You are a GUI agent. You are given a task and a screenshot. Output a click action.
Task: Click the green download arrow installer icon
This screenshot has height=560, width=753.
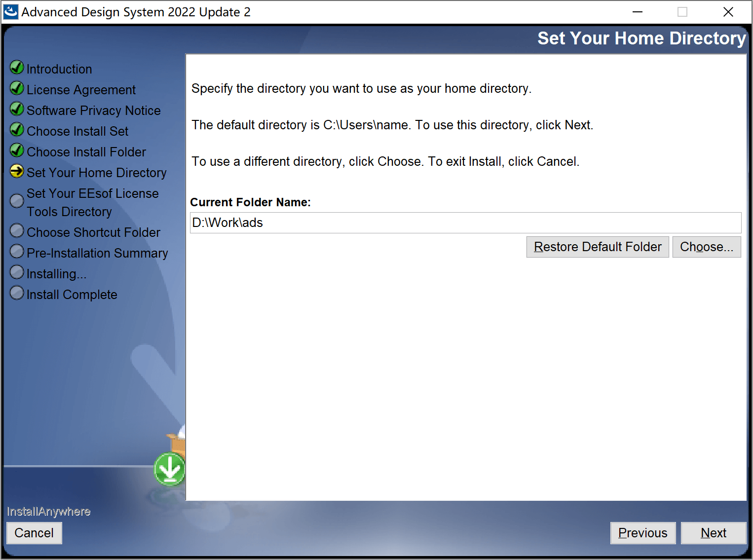pyautogui.click(x=170, y=469)
